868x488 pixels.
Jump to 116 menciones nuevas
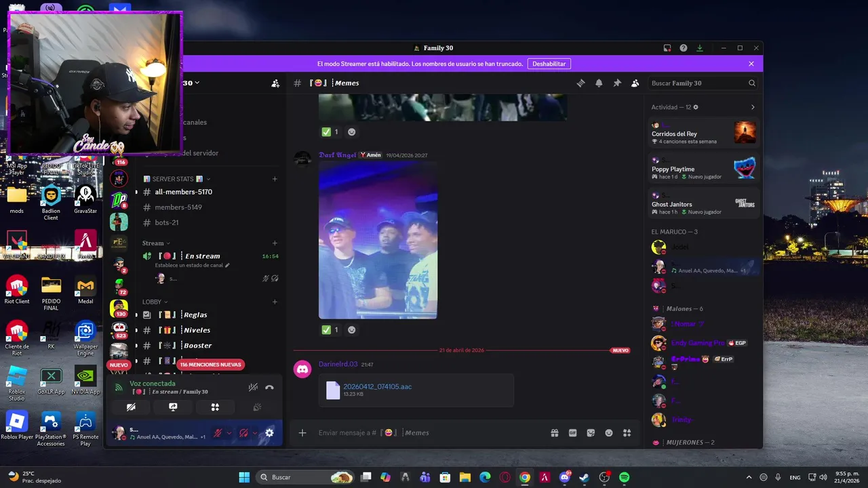(x=210, y=365)
